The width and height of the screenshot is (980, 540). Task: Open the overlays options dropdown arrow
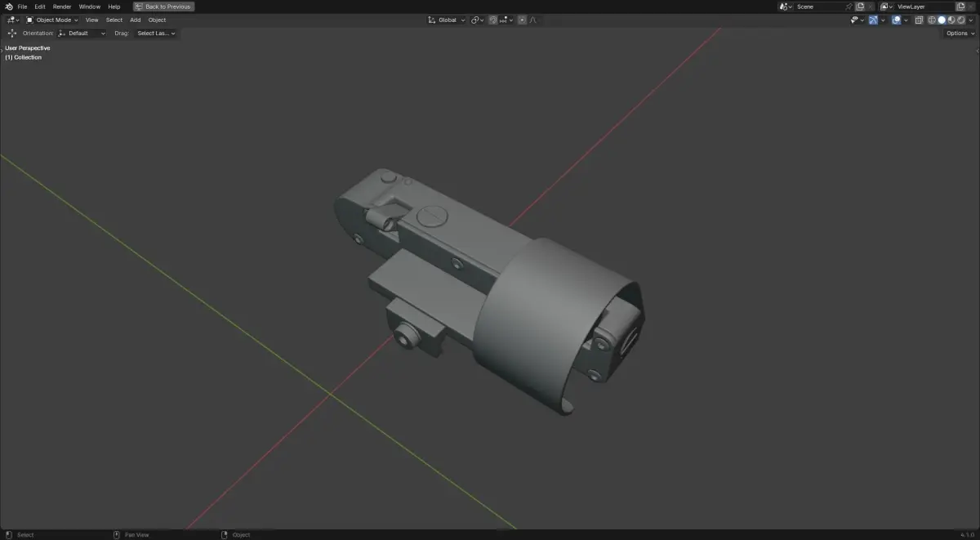[906, 20]
